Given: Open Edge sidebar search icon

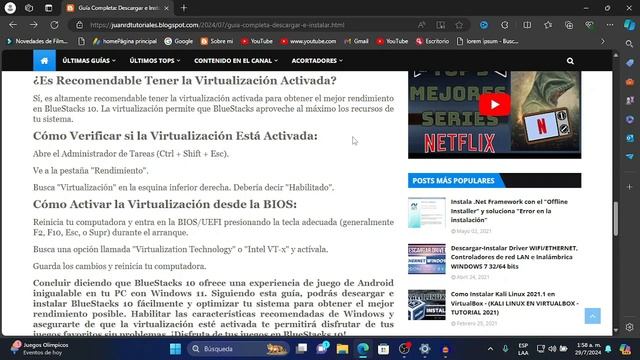Looking at the screenshot, I should (x=629, y=43).
